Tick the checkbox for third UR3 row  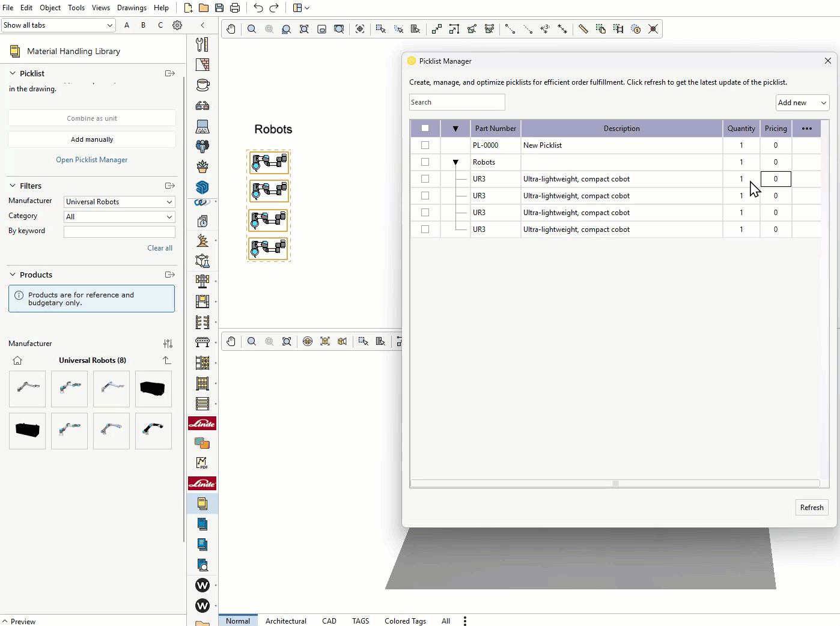pos(425,212)
